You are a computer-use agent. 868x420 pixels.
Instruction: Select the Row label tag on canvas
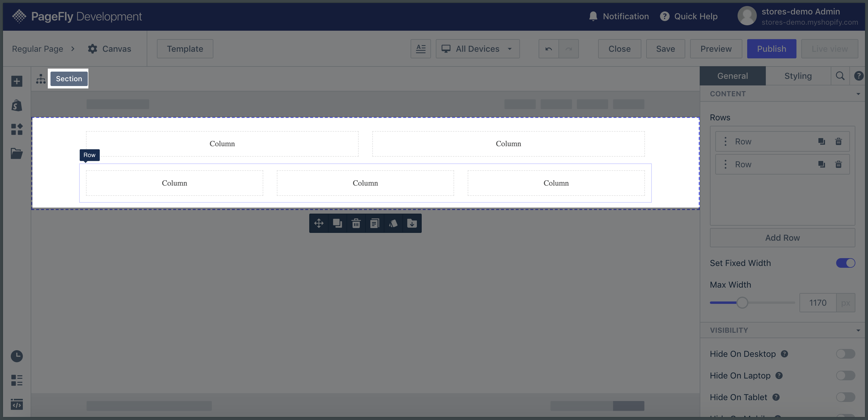89,155
